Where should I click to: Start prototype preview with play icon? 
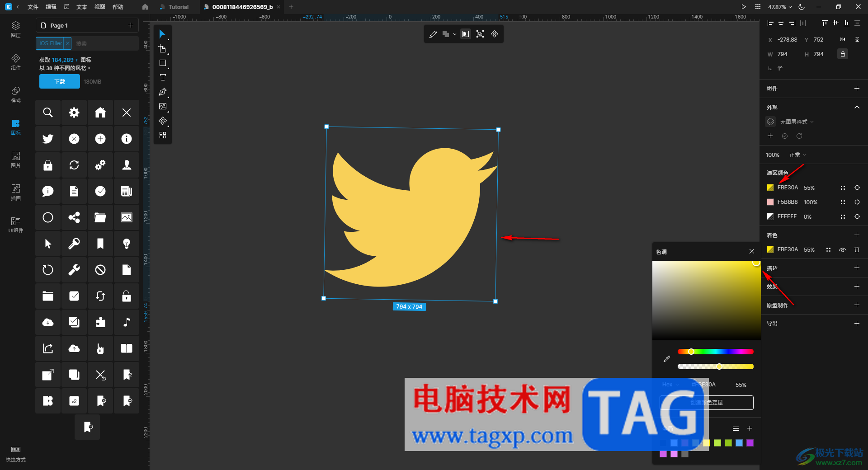point(744,7)
